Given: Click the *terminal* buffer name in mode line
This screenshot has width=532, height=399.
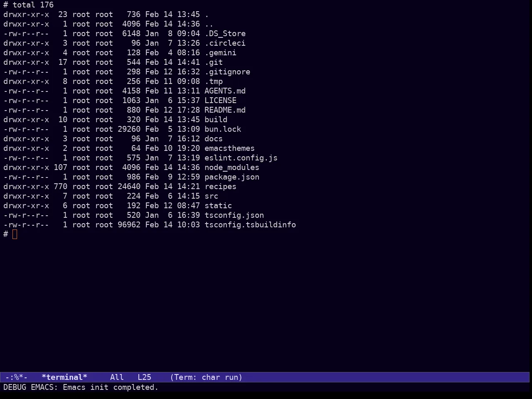Looking at the screenshot, I should point(64,377).
